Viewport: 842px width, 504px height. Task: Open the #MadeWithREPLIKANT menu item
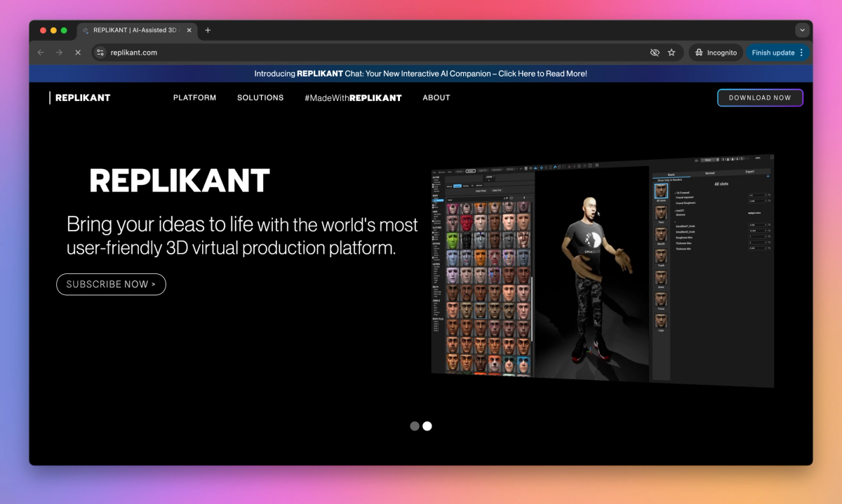point(353,97)
